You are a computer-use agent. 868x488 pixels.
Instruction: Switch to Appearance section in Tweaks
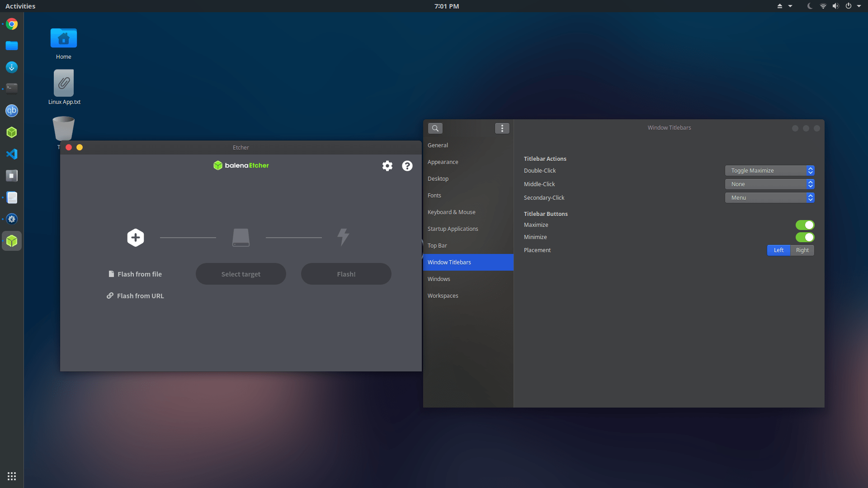(x=443, y=162)
